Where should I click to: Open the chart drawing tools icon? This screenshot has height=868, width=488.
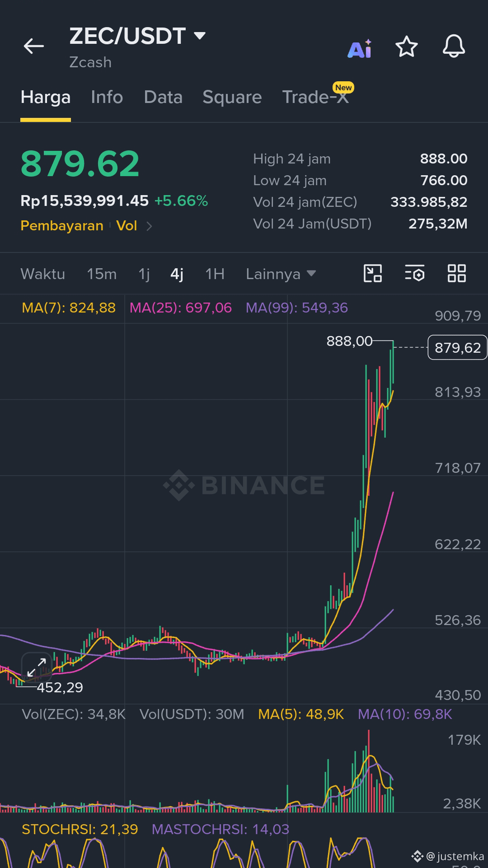click(x=373, y=273)
